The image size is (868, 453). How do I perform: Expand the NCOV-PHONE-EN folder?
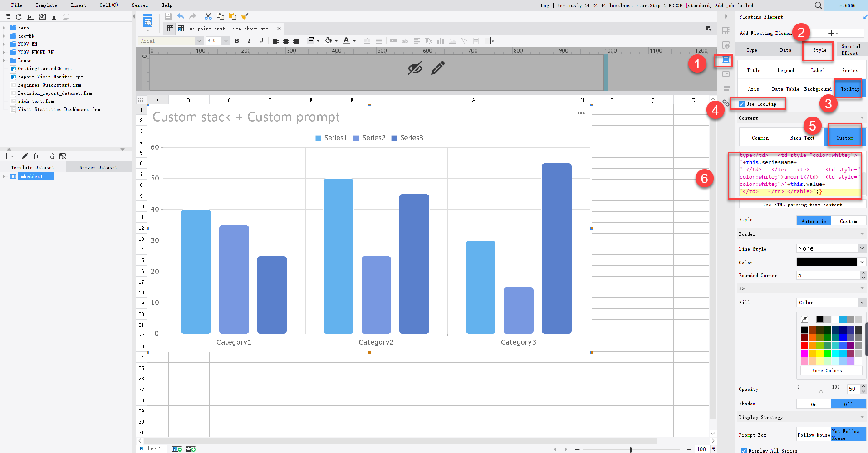[4, 52]
